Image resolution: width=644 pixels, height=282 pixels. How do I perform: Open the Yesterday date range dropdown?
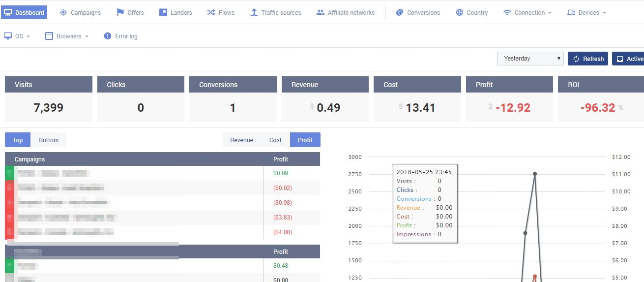coord(530,59)
